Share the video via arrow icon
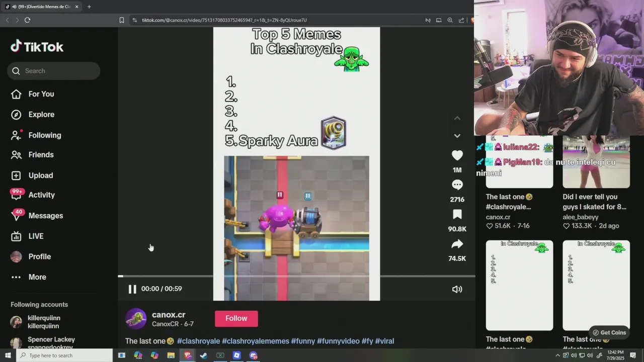 click(457, 244)
